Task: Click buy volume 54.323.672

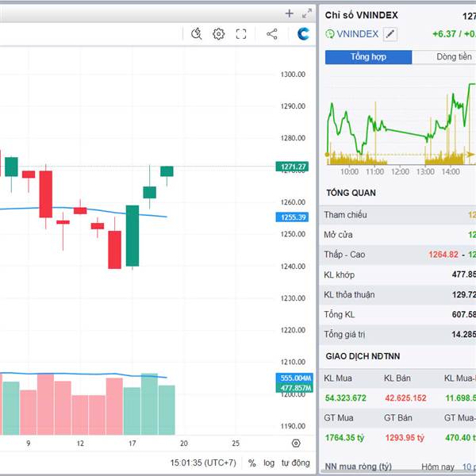Action: (345, 398)
